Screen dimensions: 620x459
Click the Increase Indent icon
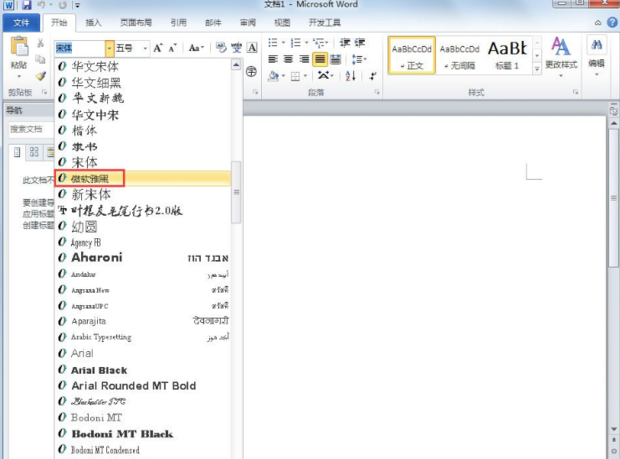359,42
